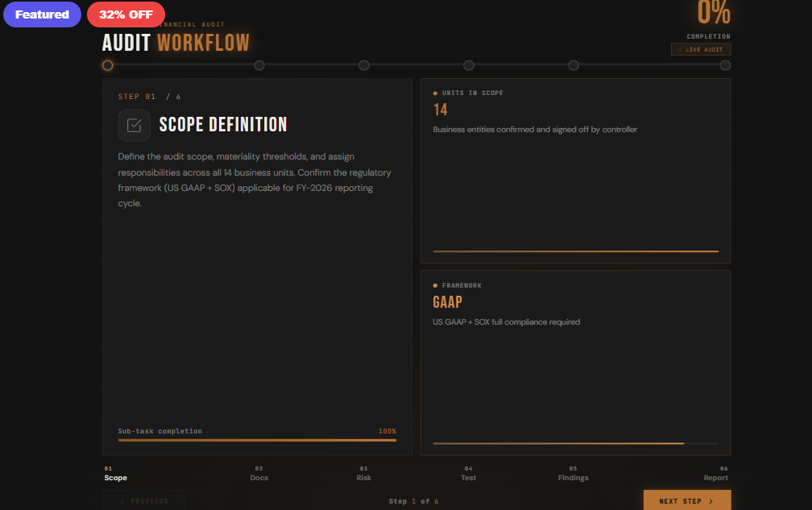Click the Sub-task completion progress bar
The image size is (812, 510).
coord(257,440)
